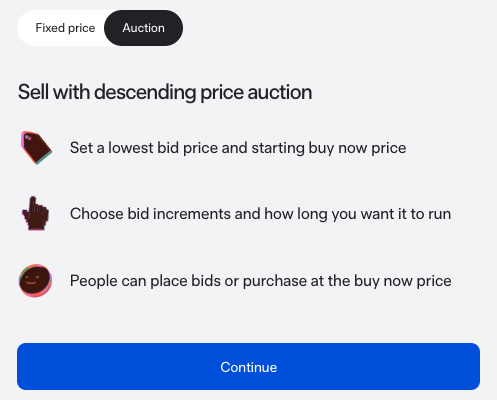This screenshot has height=400, width=497.
Task: Click the Continue button
Action: pyautogui.click(x=248, y=367)
